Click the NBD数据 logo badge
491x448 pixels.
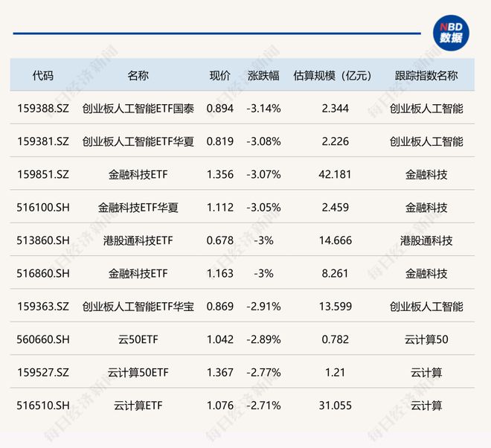pyautogui.click(x=451, y=33)
